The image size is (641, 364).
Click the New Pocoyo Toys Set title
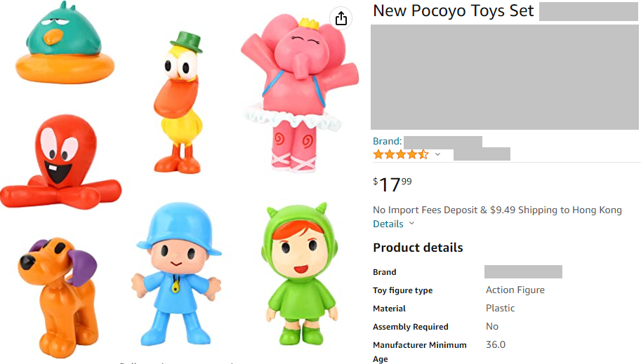tap(453, 11)
